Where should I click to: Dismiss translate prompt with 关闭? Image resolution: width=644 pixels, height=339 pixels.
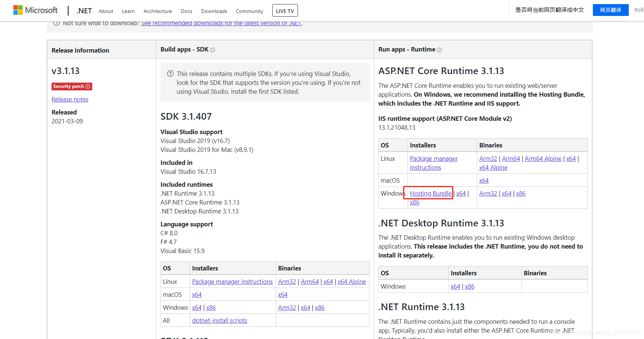point(638,10)
